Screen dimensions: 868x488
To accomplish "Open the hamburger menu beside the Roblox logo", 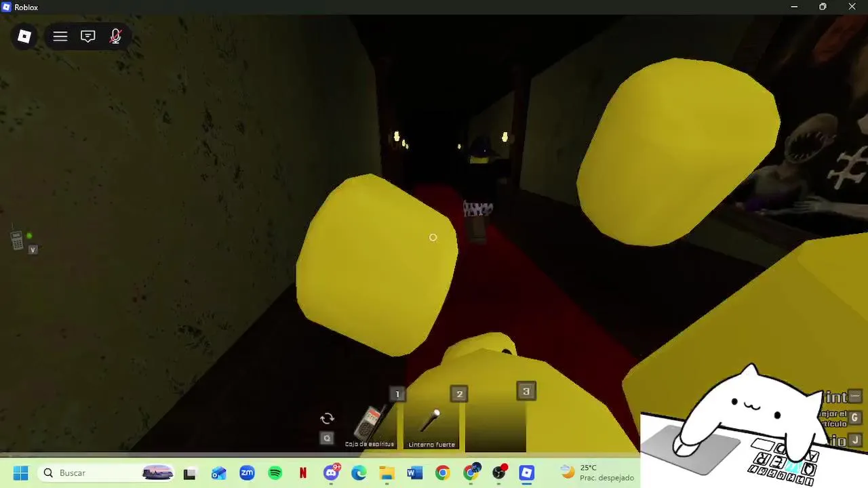I will pos(60,36).
